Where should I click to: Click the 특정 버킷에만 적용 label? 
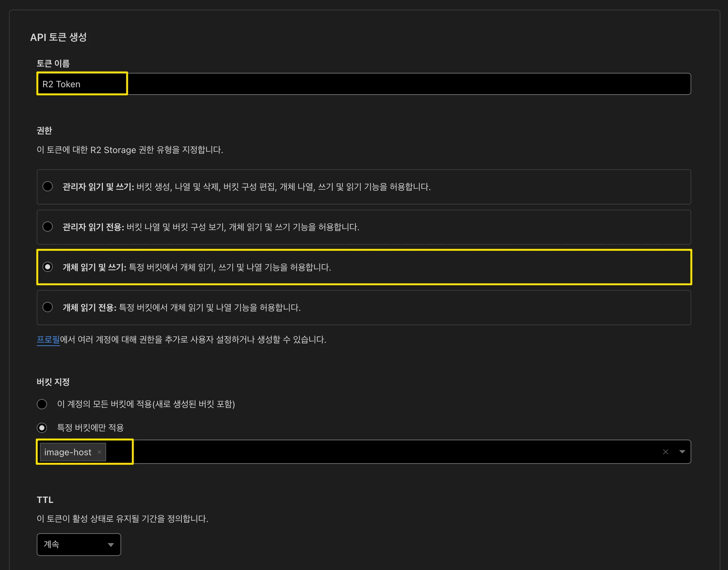tap(90, 427)
